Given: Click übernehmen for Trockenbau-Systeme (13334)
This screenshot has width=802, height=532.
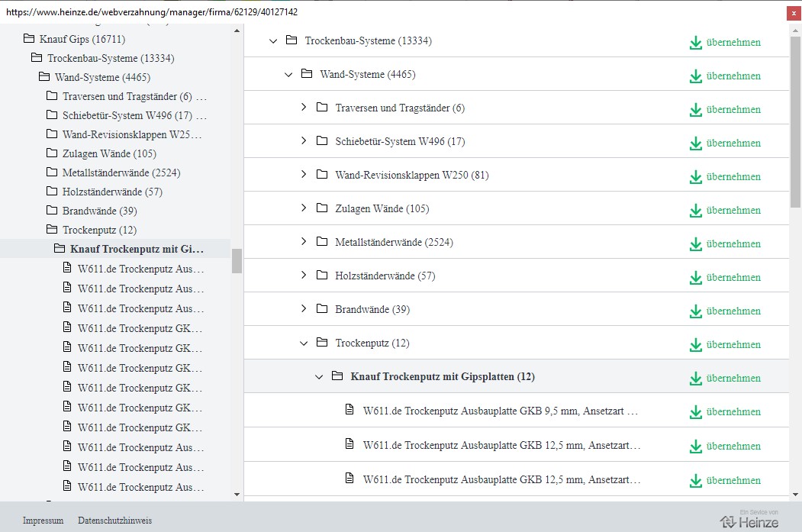Looking at the screenshot, I should point(725,43).
